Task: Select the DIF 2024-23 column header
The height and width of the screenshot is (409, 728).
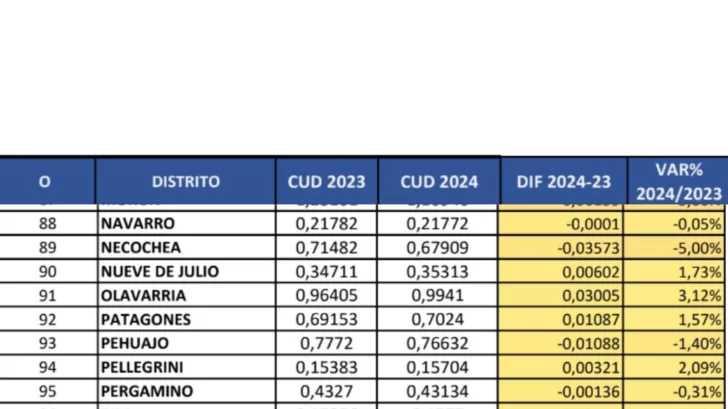Action: pos(563,182)
